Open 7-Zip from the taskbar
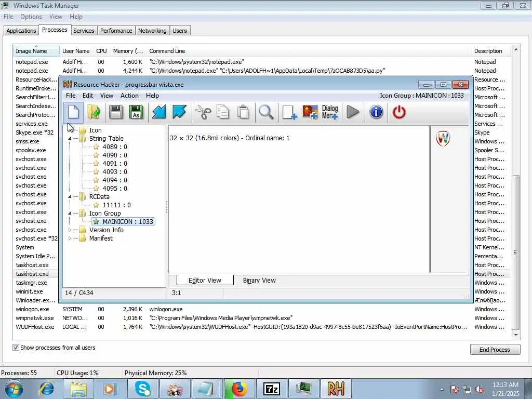The image size is (532, 399). click(x=272, y=389)
